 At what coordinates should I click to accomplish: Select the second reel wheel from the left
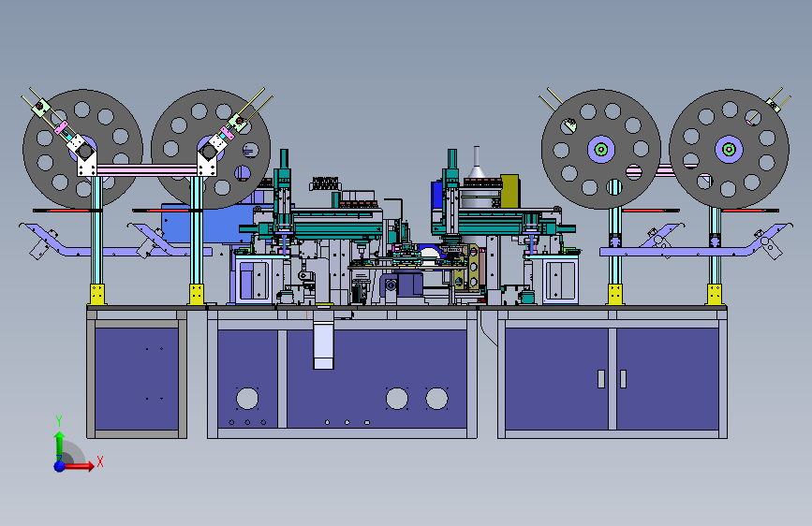211,149
